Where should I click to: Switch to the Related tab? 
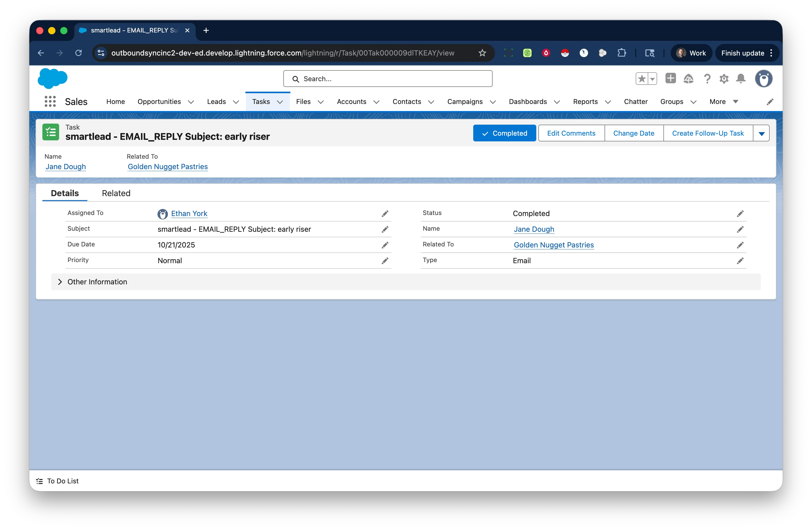[116, 193]
